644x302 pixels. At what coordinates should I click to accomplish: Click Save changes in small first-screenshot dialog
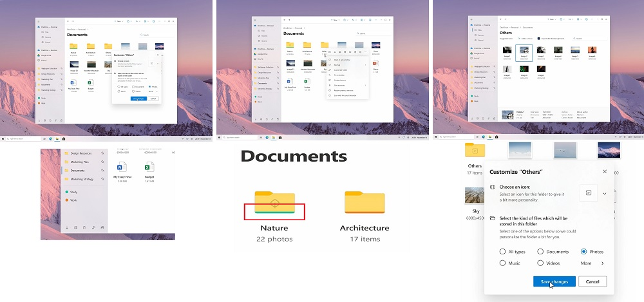(138, 99)
